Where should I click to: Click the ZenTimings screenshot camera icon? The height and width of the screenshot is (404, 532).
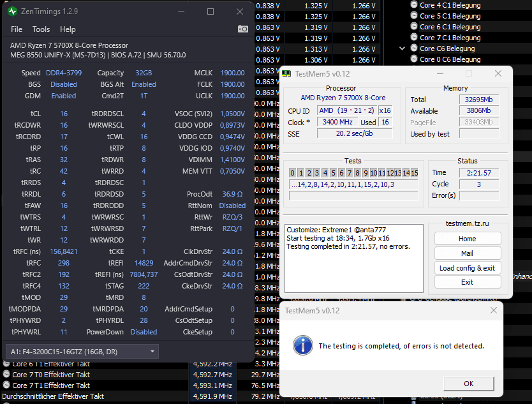tap(242, 29)
